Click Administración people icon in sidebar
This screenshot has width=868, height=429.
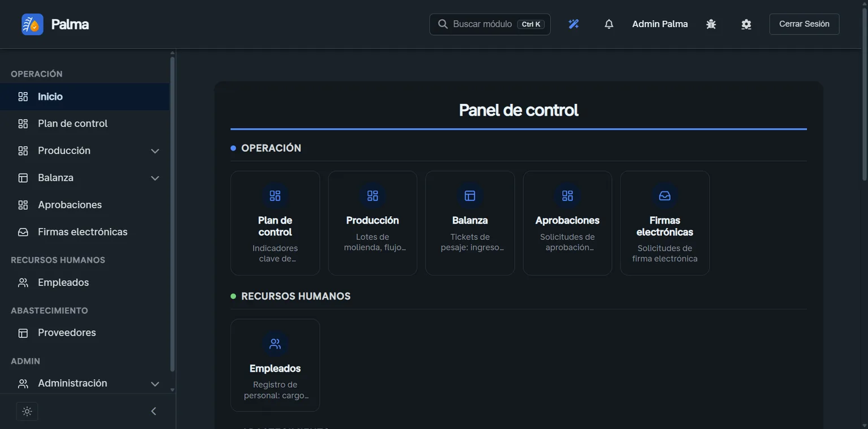tap(23, 383)
